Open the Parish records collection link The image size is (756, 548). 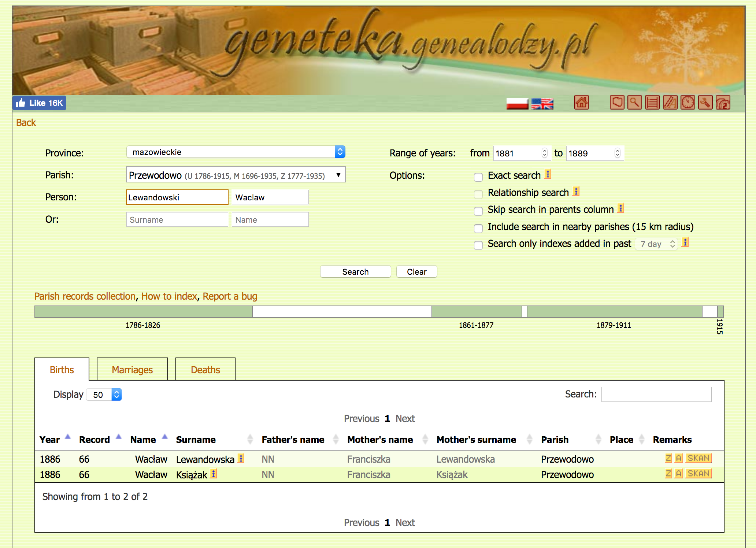click(x=85, y=296)
